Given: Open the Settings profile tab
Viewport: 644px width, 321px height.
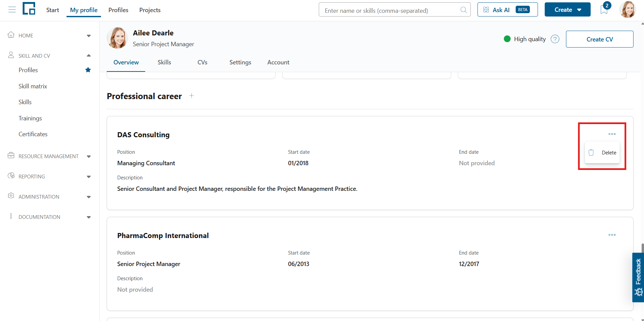Looking at the screenshot, I should point(240,62).
